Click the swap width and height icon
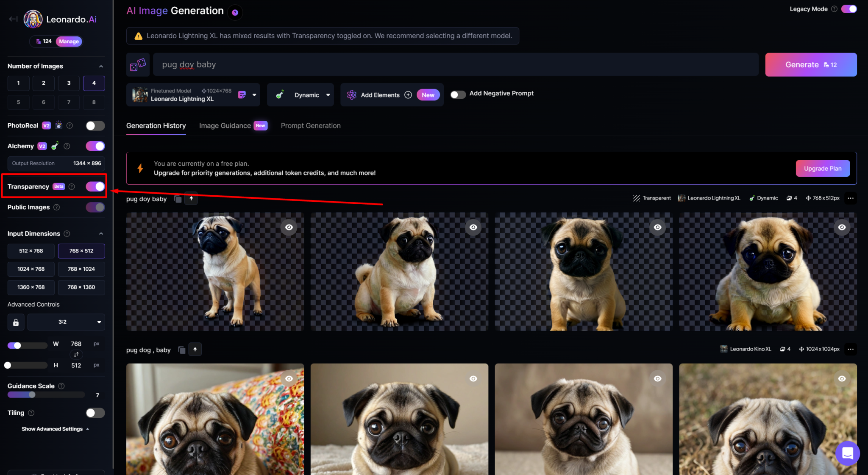 pos(76,355)
